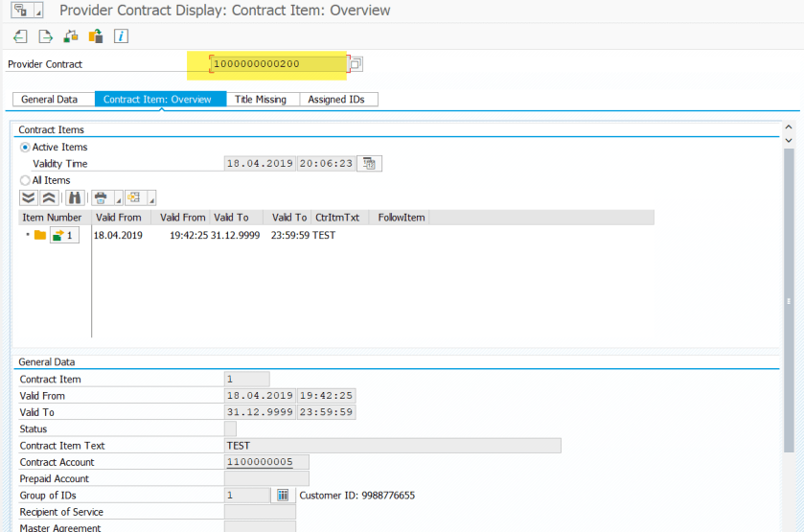Image resolution: width=804 pixels, height=532 pixels.
Task: Collapse all contract items with double-up arrows
Action: (x=49, y=197)
